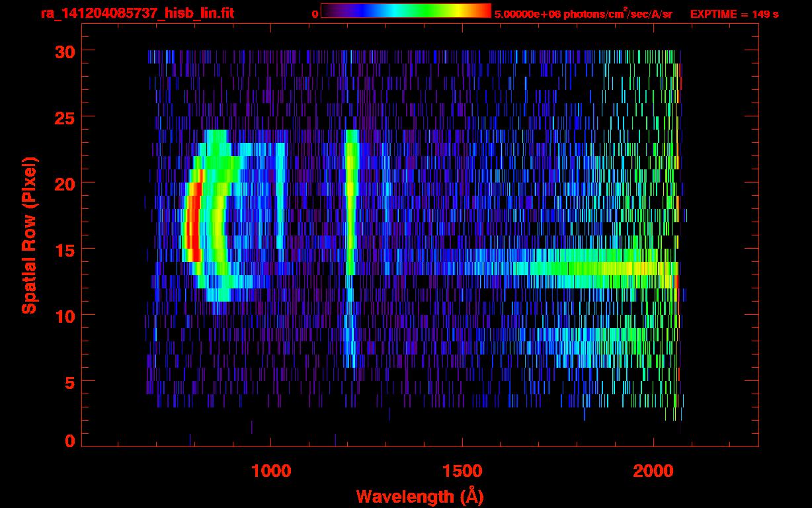Click the colorbar minimum value 0
Image resolution: width=812 pixels, height=508 pixels.
point(315,14)
